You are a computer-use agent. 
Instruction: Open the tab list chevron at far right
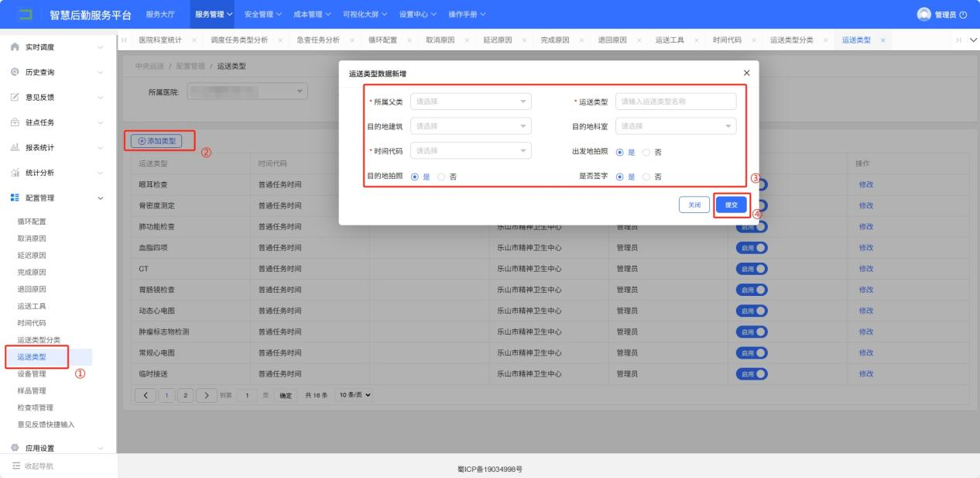coord(973,40)
